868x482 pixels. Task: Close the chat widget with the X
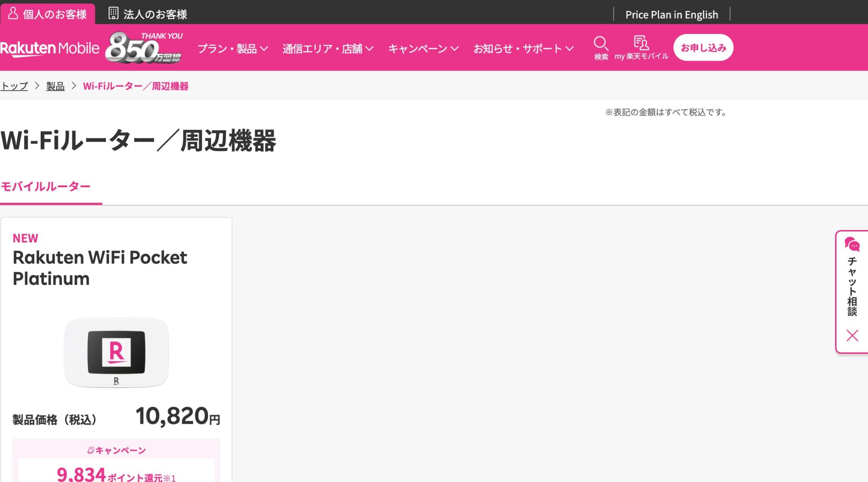[852, 336]
